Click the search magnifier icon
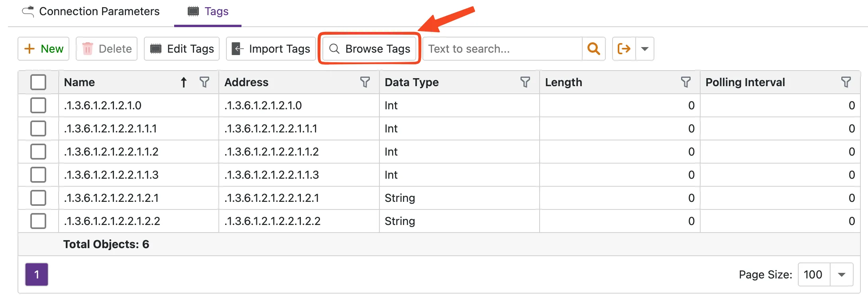The image size is (868, 296). point(594,49)
